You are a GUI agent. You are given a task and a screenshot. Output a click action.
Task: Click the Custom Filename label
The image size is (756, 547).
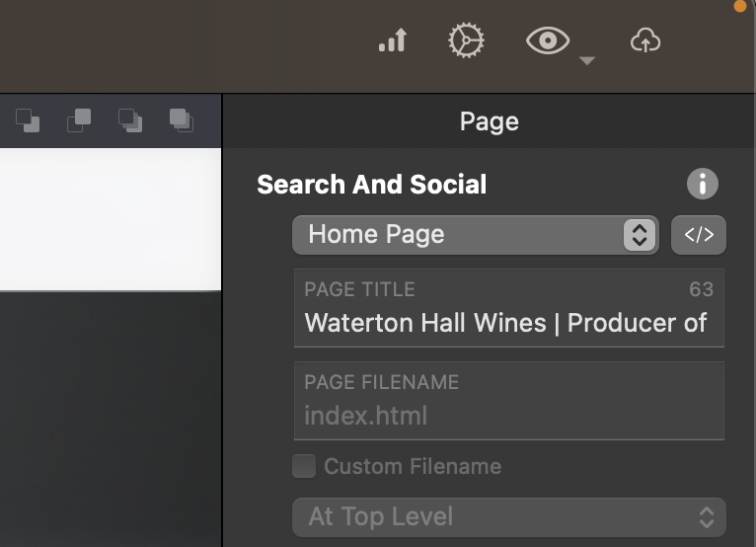click(413, 466)
